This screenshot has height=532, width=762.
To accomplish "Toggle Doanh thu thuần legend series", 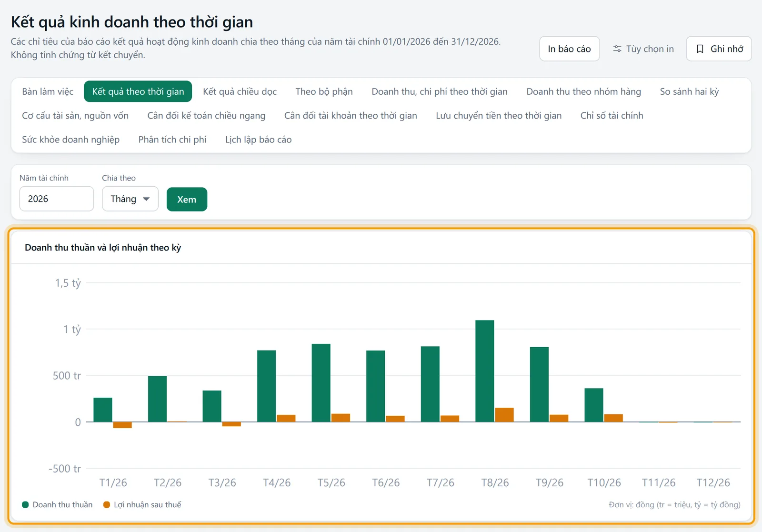I will [58, 505].
